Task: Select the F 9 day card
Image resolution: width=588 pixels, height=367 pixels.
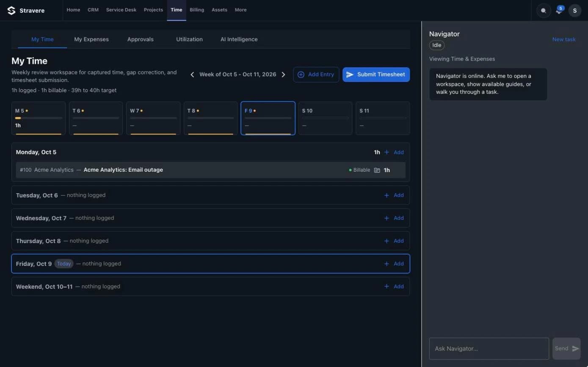Action: pyautogui.click(x=268, y=118)
